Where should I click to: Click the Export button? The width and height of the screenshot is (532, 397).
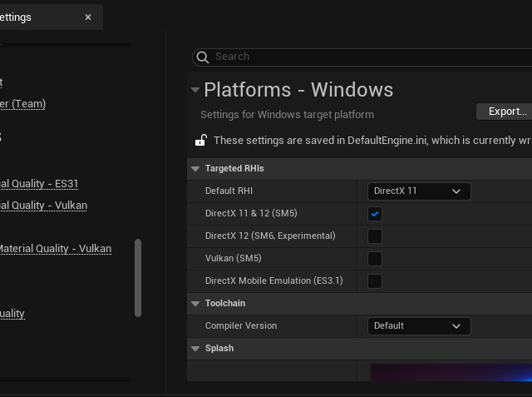tap(506, 112)
